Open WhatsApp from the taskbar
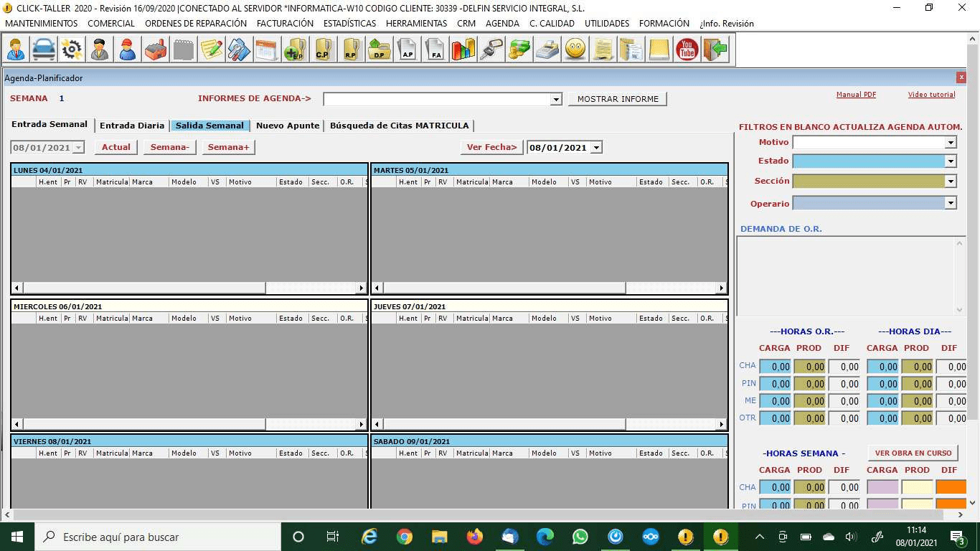The width and height of the screenshot is (980, 551). (x=580, y=537)
